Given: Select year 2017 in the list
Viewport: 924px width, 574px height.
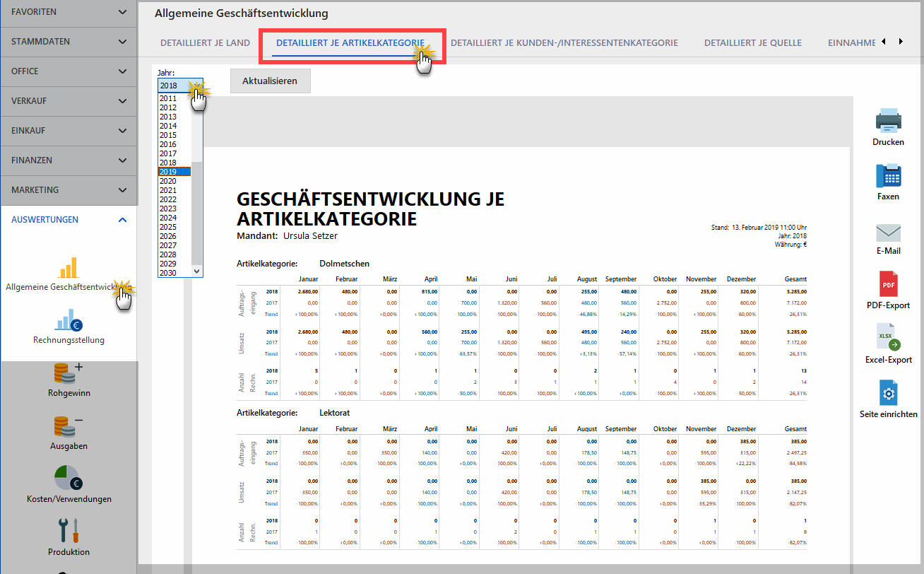Looking at the screenshot, I should pos(174,153).
